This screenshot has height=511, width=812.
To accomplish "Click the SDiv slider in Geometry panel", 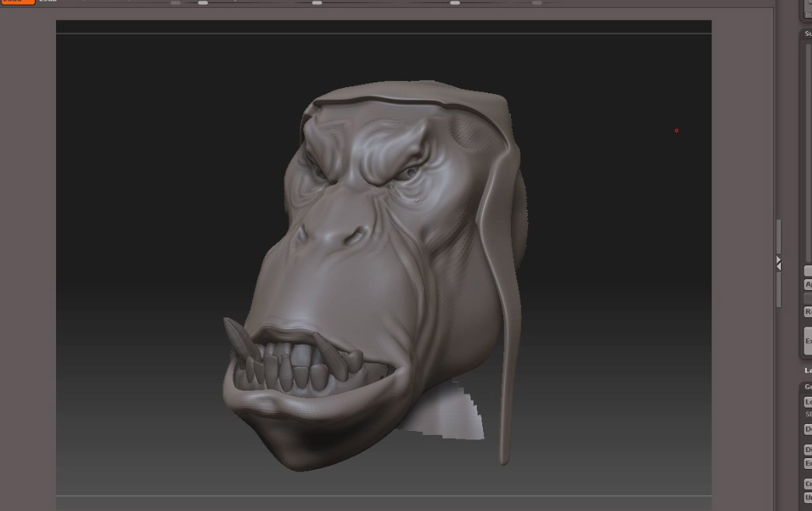I will click(x=808, y=414).
